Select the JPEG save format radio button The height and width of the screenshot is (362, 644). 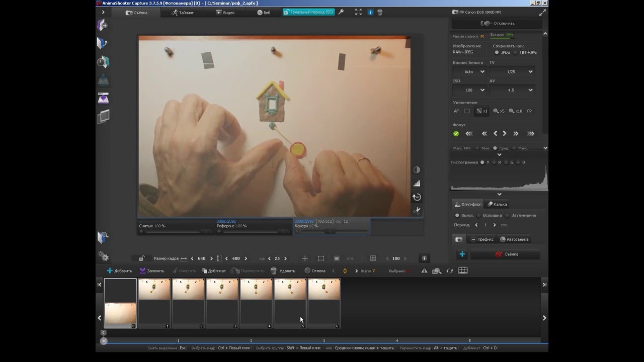tap(497, 52)
